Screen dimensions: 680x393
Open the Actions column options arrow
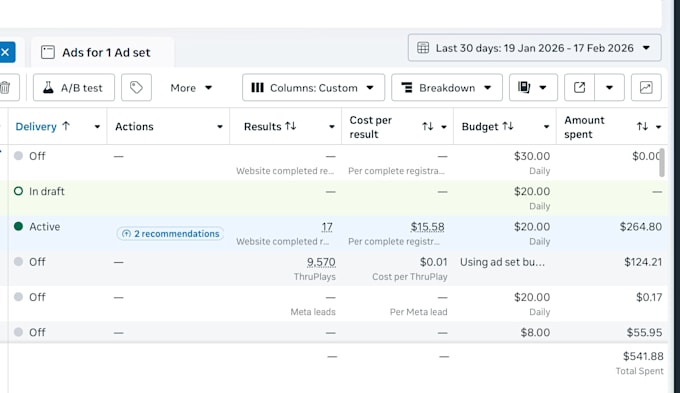tap(220, 127)
